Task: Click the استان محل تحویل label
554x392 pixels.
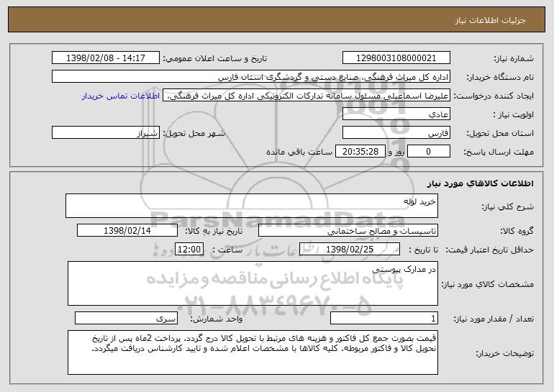Action: pyautogui.click(x=500, y=133)
